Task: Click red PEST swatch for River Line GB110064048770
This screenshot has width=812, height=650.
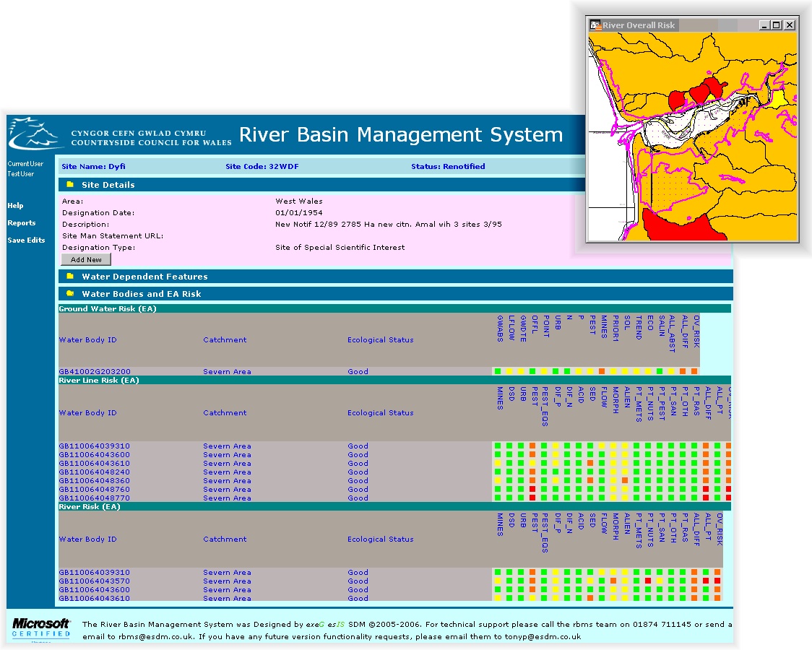Action: click(532, 498)
